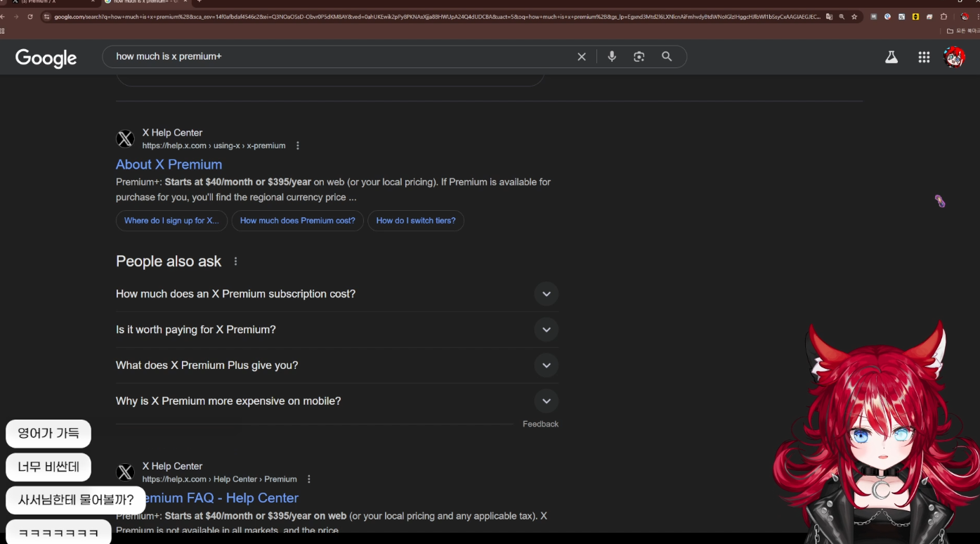Open options for the Premium FAQ result
The image size is (980, 544).
pos(308,479)
